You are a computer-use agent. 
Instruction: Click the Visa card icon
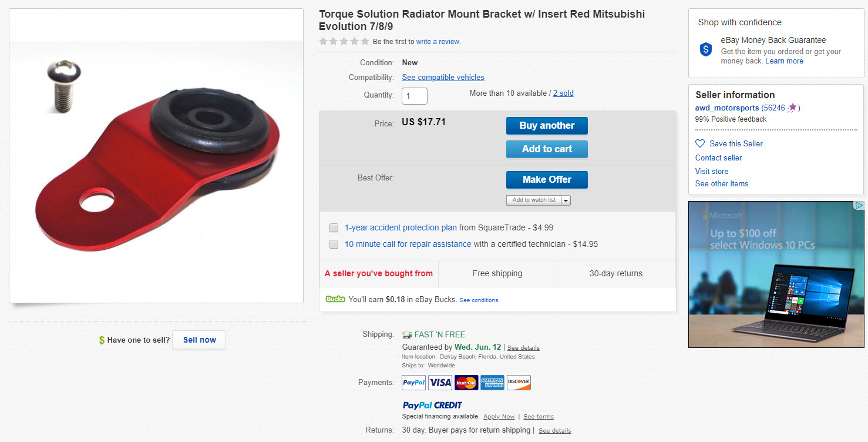[x=440, y=383]
